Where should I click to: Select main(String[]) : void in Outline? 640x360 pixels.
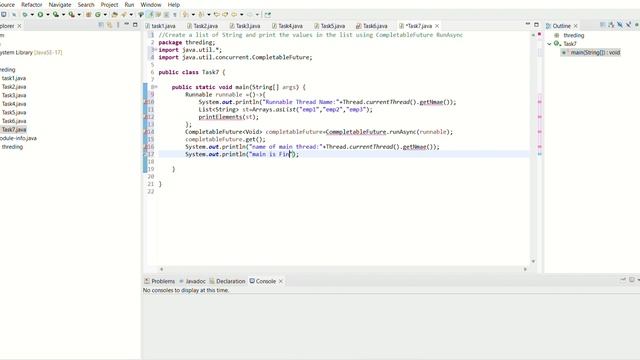pyautogui.click(x=591, y=52)
